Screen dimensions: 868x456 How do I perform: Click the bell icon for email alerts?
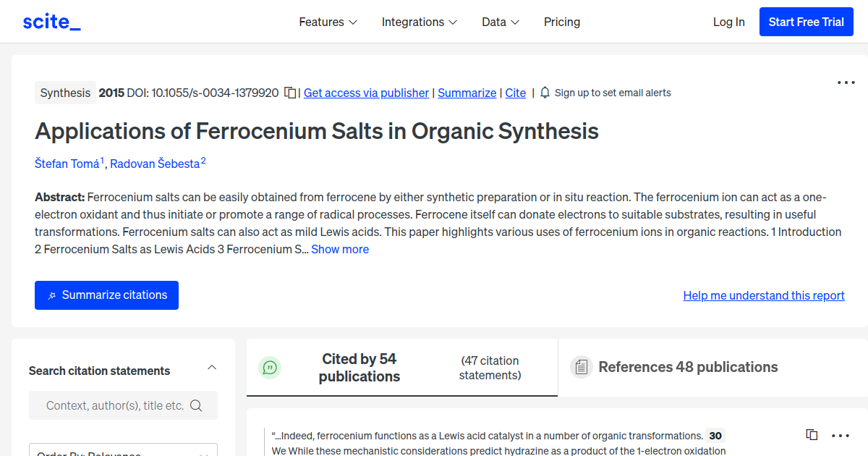point(545,93)
